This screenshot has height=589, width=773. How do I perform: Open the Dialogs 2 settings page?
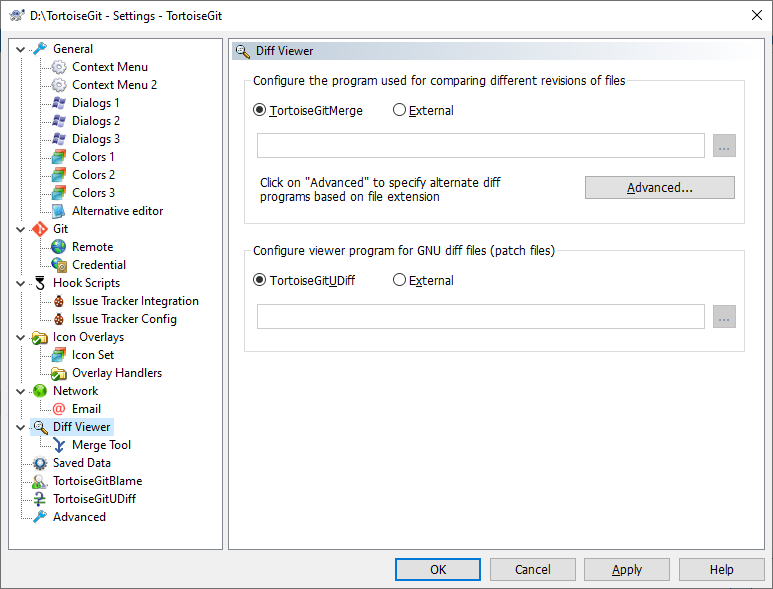pos(96,121)
